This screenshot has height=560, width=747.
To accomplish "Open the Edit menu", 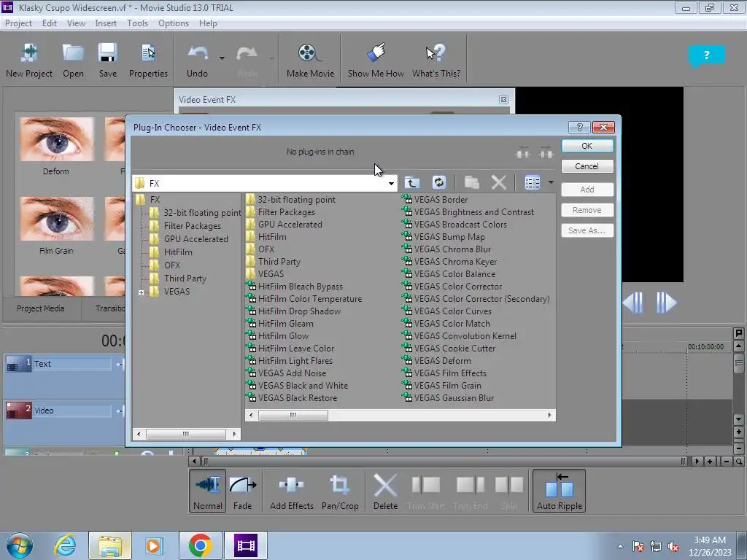I will click(x=50, y=23).
